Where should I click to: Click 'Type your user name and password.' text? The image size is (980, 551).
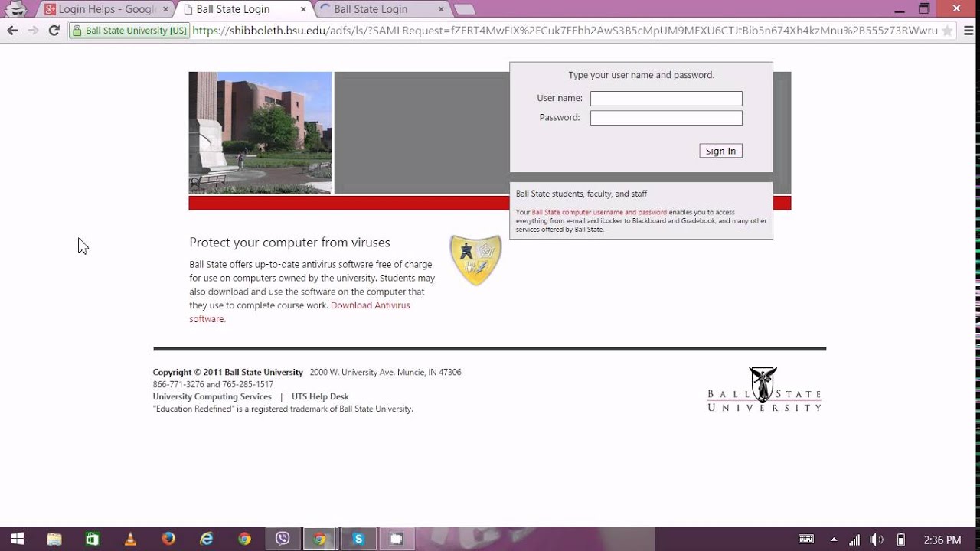pos(641,75)
